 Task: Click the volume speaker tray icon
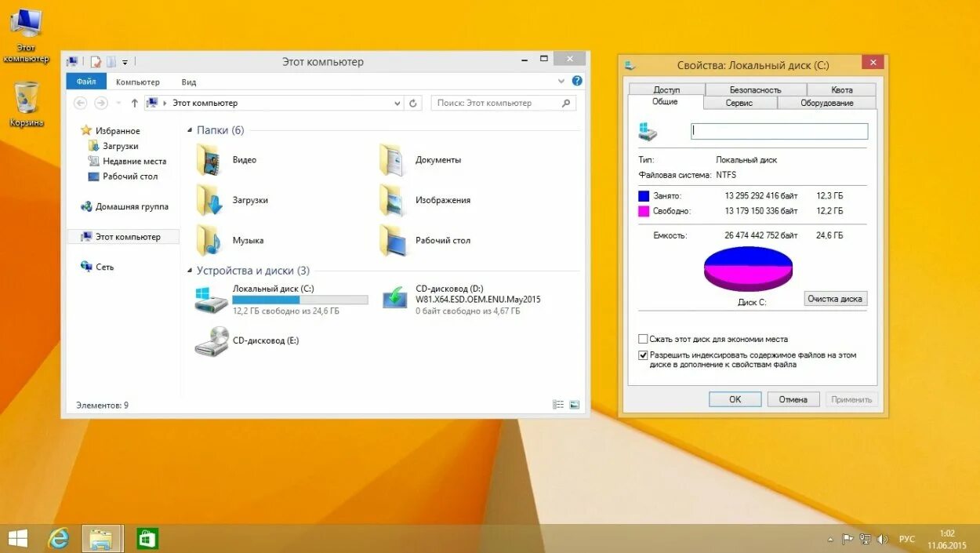tap(882, 539)
